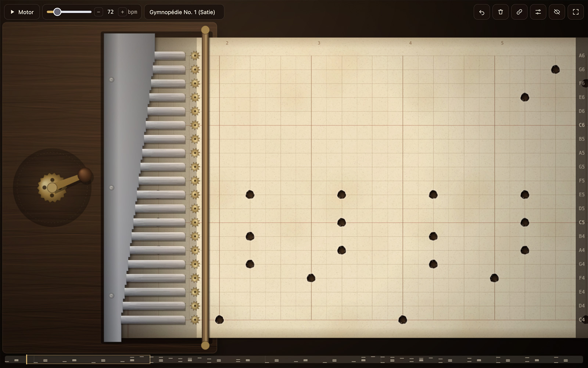This screenshot has width=588, height=368.
Task: Click measure number 5 marker
Action: tap(502, 43)
